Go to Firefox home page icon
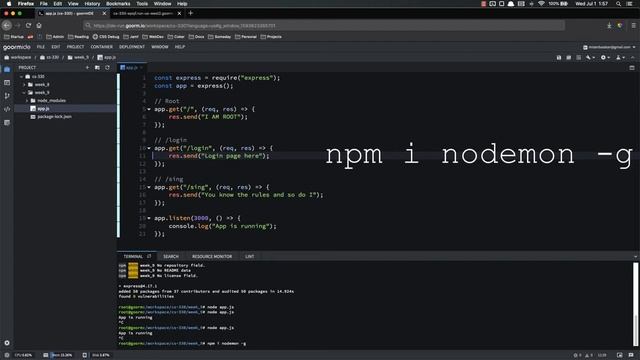The height and width of the screenshot is (360, 640). click(x=39, y=25)
